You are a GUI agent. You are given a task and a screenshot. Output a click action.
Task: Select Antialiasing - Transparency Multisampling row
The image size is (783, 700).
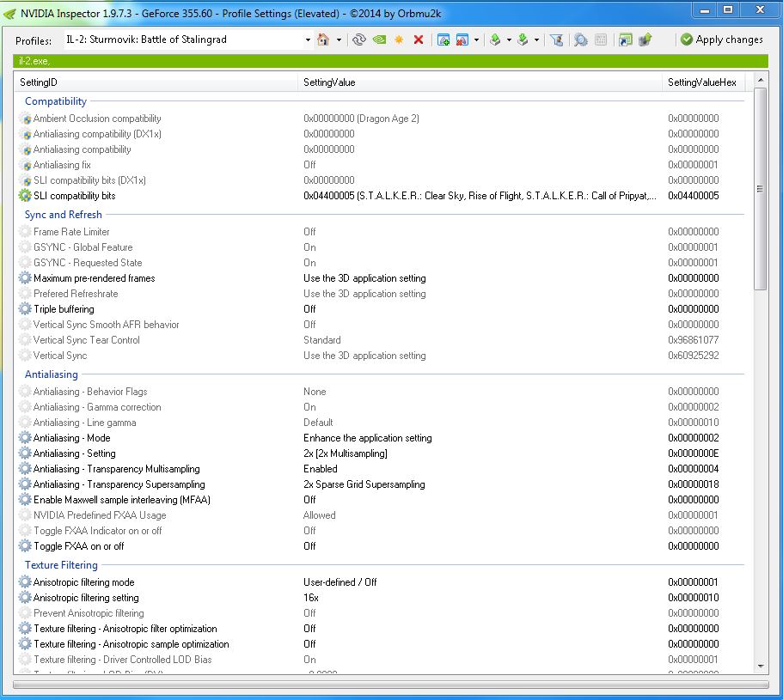[x=382, y=468]
